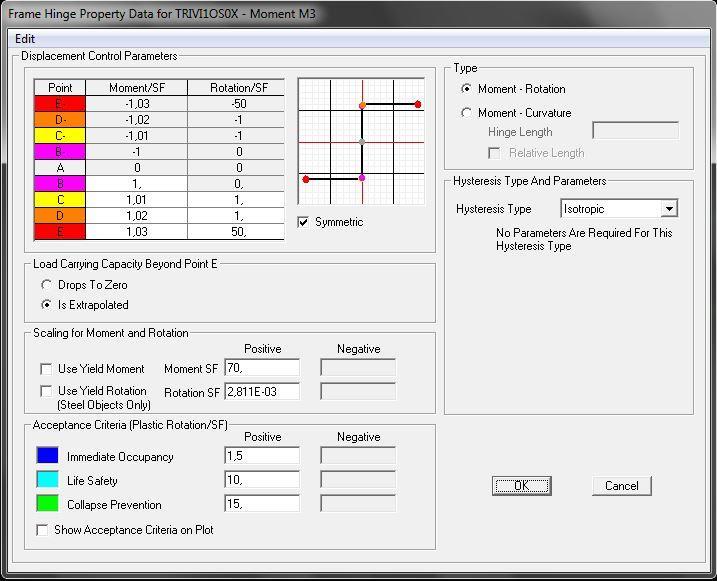Open the Hysteresis Type dropdown
The width and height of the screenshot is (717, 581).
pyautogui.click(x=669, y=209)
